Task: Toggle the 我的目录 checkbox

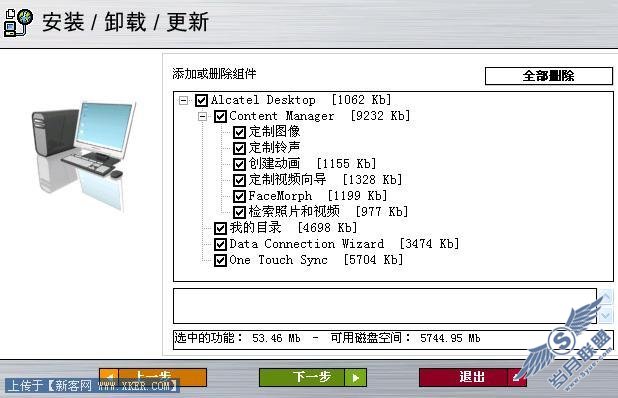Action: [x=220, y=228]
